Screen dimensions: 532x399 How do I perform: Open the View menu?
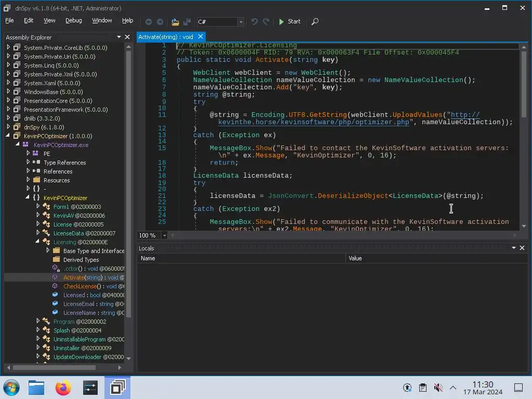click(x=49, y=20)
